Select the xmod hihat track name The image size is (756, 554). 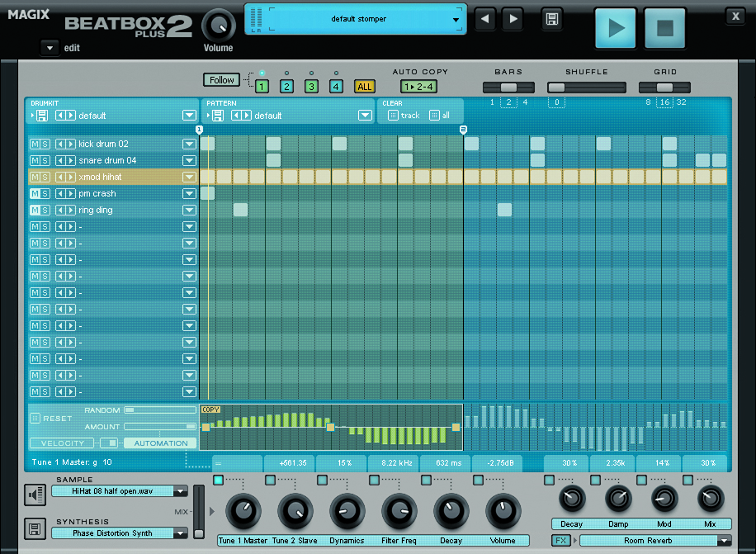click(x=100, y=178)
